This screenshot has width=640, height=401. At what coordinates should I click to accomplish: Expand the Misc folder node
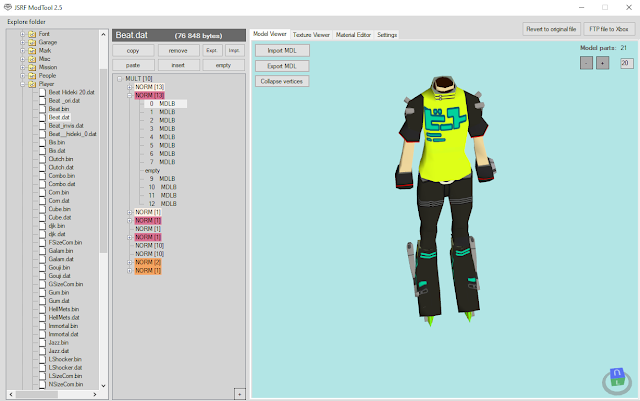coord(23,59)
